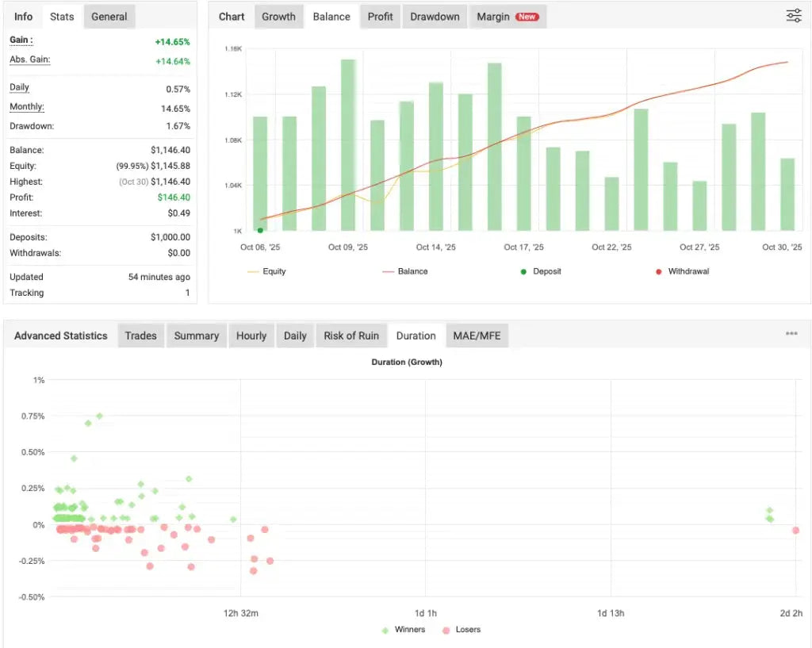Switch to the General tab

[x=109, y=15]
